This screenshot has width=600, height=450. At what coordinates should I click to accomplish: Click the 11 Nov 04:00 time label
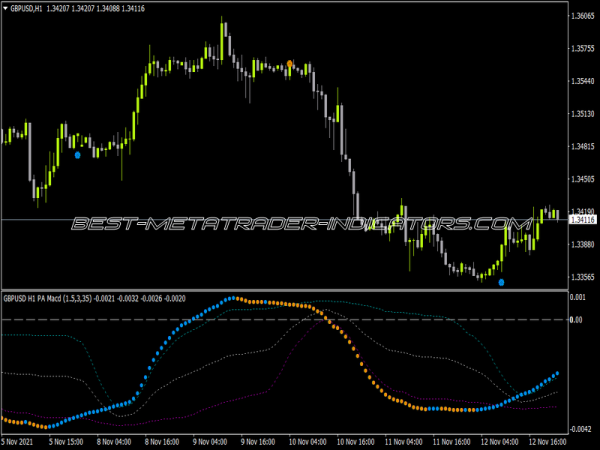[x=403, y=442]
